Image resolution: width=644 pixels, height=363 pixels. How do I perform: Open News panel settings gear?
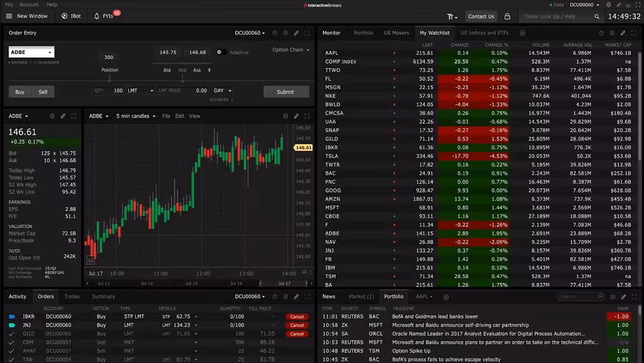[x=612, y=296]
